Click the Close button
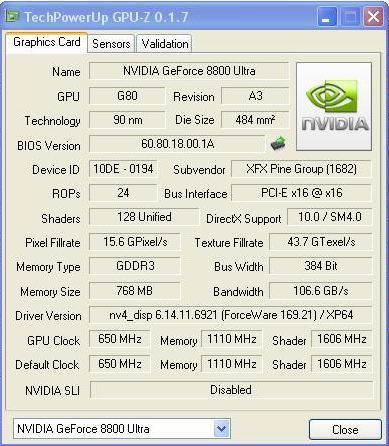The height and width of the screenshot is (446, 389). pos(345,429)
